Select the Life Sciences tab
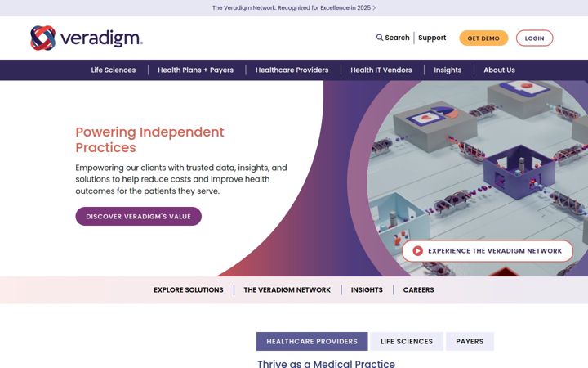Screen dimensions: 588x368 407,341
